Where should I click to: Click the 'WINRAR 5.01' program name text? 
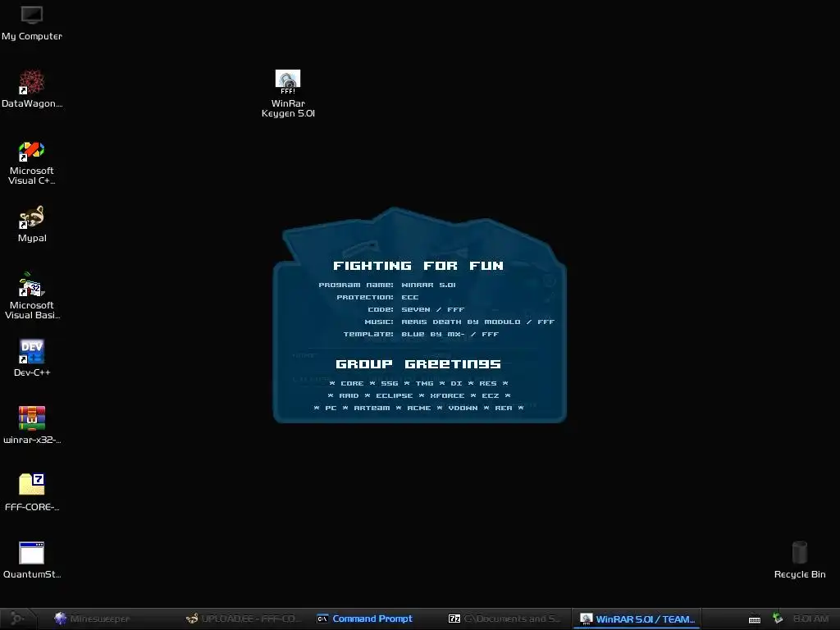tap(428, 285)
